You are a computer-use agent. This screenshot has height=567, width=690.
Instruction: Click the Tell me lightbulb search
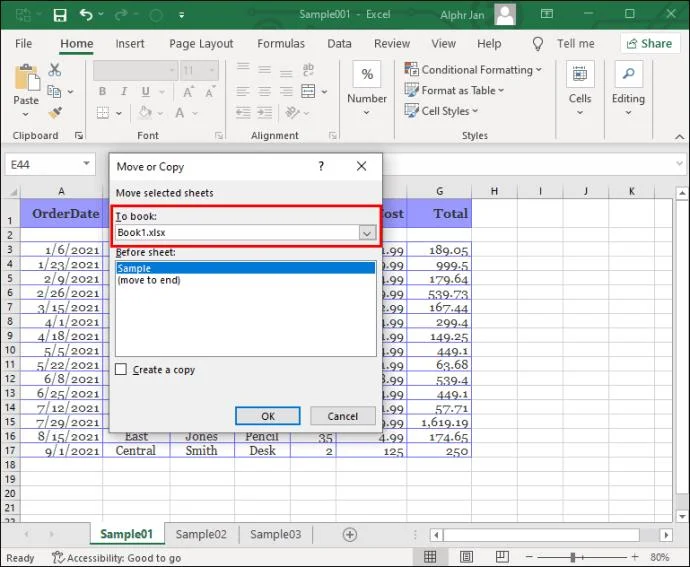tap(563, 44)
